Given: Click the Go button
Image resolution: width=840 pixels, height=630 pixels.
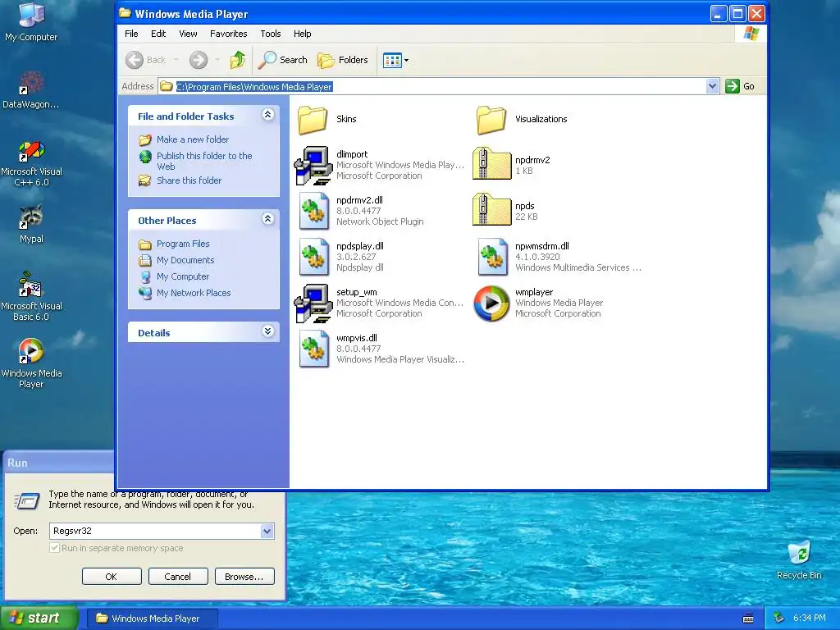Looking at the screenshot, I should pyautogui.click(x=740, y=86).
